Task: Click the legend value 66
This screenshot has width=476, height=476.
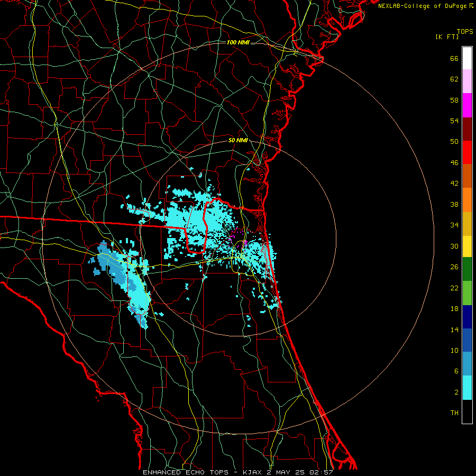Action: click(x=454, y=58)
